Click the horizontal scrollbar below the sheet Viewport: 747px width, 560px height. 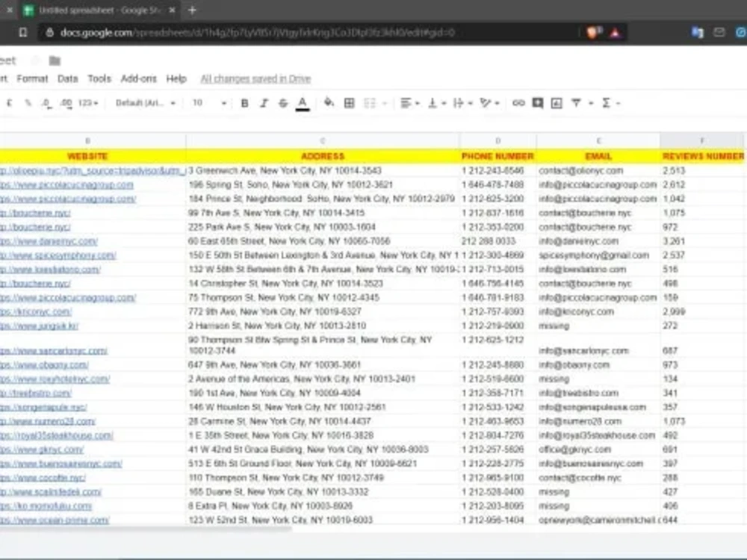coord(146,529)
